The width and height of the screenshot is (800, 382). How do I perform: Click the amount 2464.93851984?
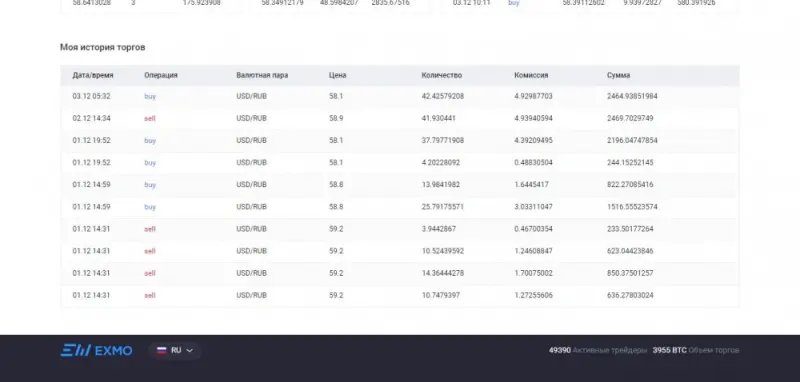coord(632,96)
